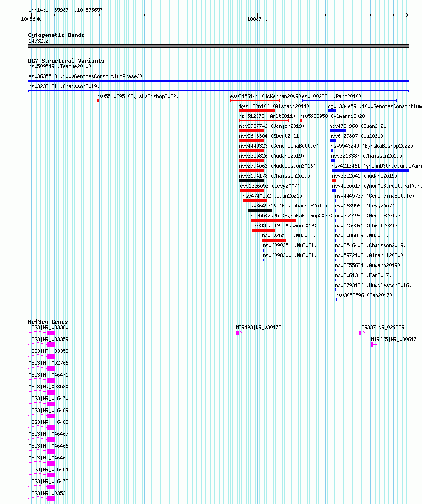Click black nsv3194178 (Chaisson2019) bar
Viewport: 422px width, 504px height.
pos(251,180)
